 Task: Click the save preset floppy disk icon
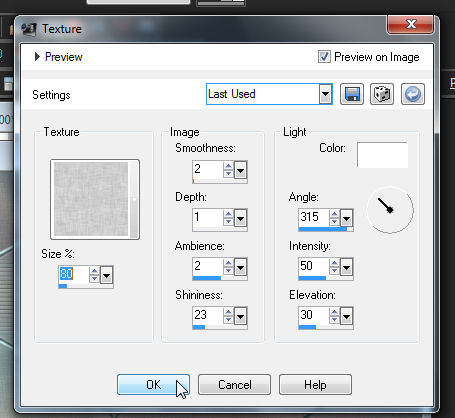(352, 94)
